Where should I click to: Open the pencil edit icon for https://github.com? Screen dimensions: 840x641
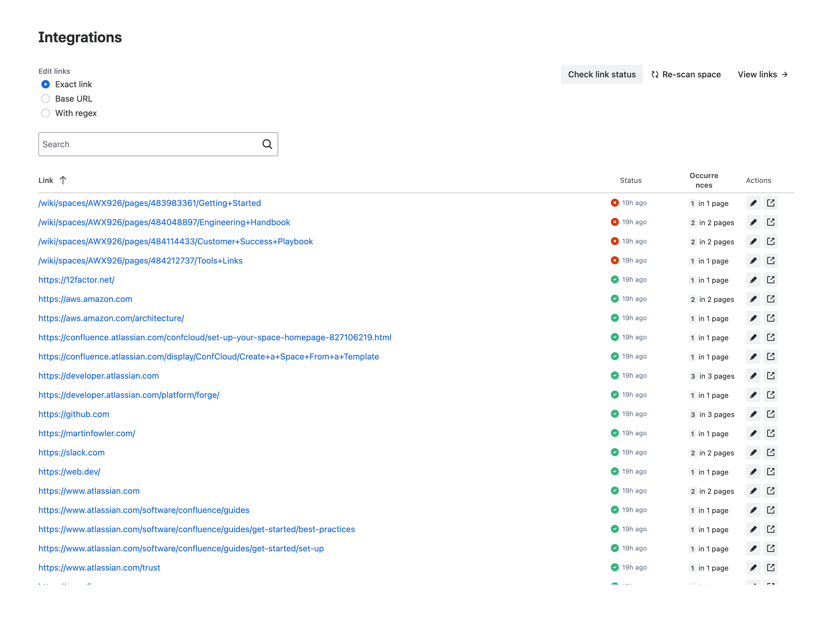point(753,414)
